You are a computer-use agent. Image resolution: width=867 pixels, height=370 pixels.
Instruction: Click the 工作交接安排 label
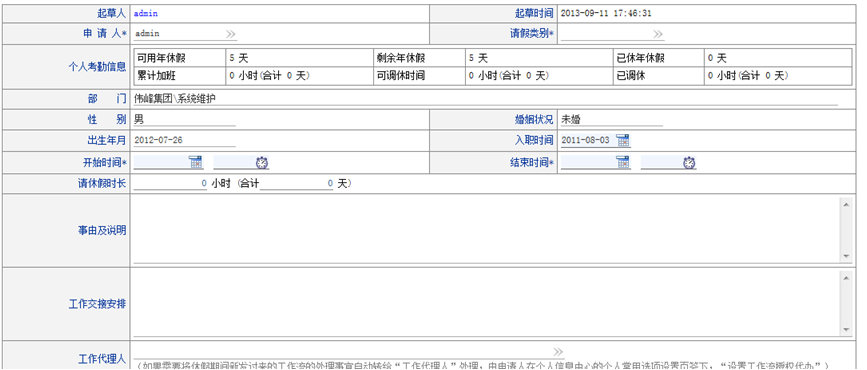pos(98,304)
